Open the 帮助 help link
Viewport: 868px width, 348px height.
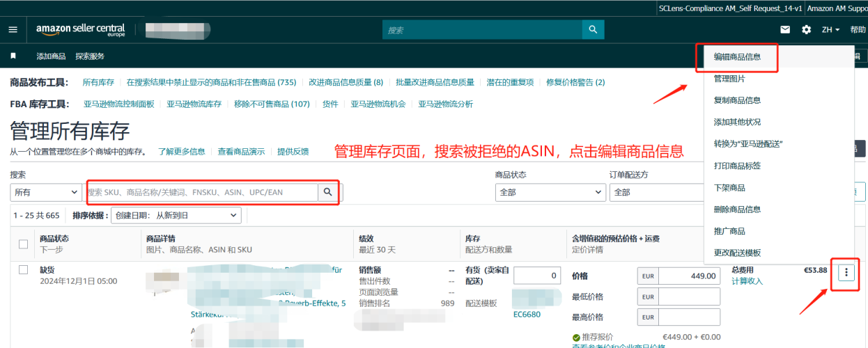tap(858, 30)
